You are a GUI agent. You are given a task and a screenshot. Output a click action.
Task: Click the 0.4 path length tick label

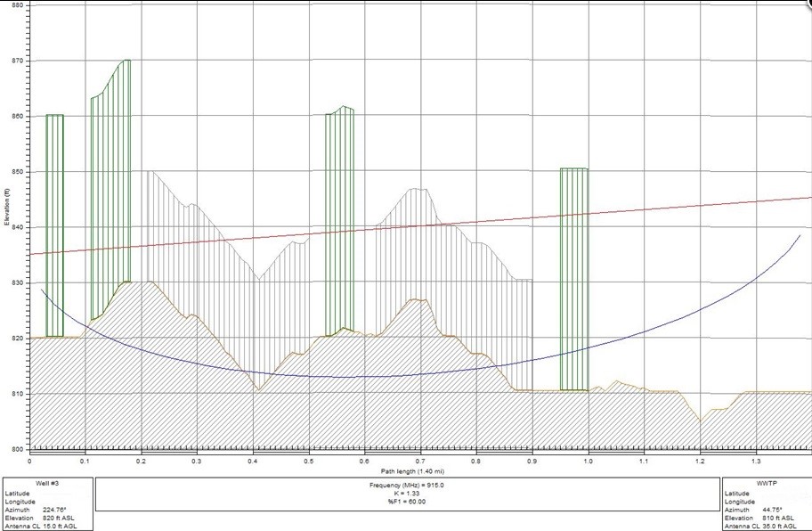(253, 462)
